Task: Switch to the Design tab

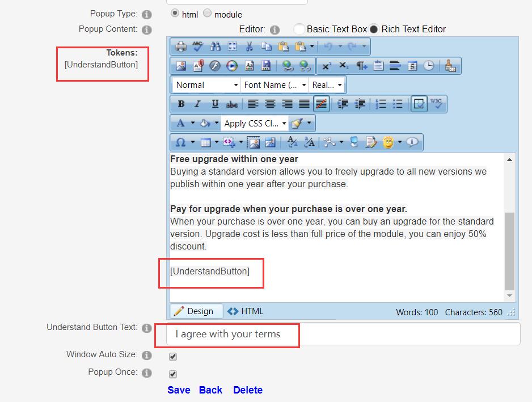Action: pos(196,311)
